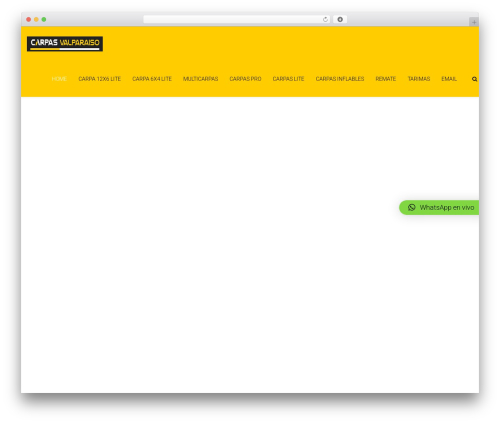500x423 pixels.
Task: Open Carpa 12x6 Lite menu item
Action: [x=100, y=79]
